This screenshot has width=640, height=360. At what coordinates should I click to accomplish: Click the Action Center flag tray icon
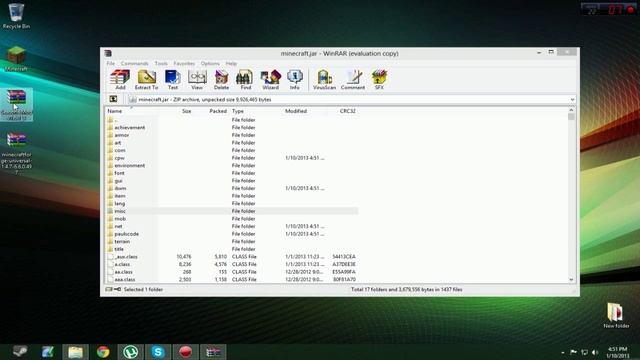click(x=573, y=352)
